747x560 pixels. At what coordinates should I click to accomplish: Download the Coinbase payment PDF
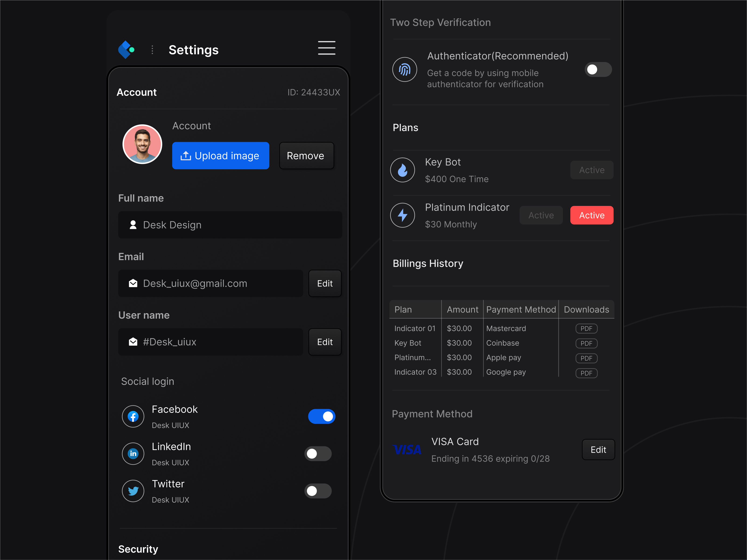[x=586, y=343]
